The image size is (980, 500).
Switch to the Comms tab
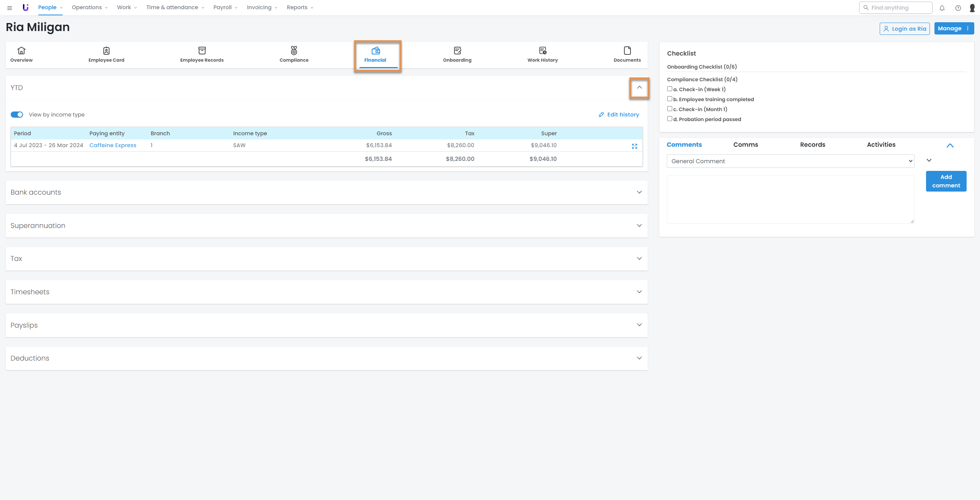(x=746, y=145)
